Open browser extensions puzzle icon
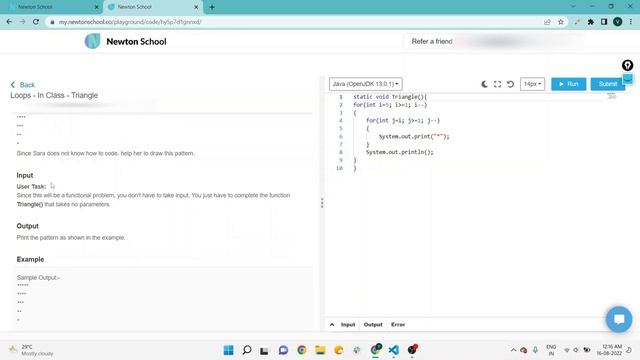 click(591, 22)
